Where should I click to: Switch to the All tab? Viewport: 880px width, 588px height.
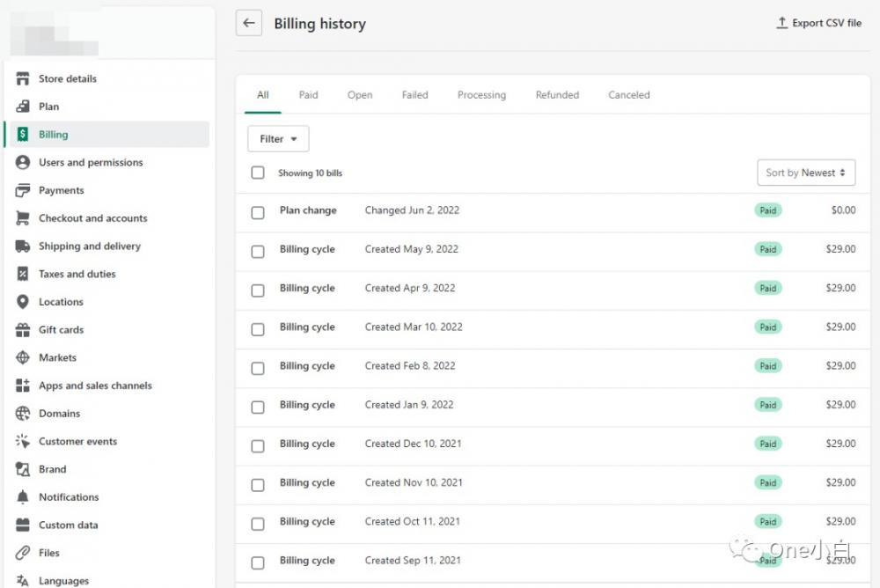262,95
